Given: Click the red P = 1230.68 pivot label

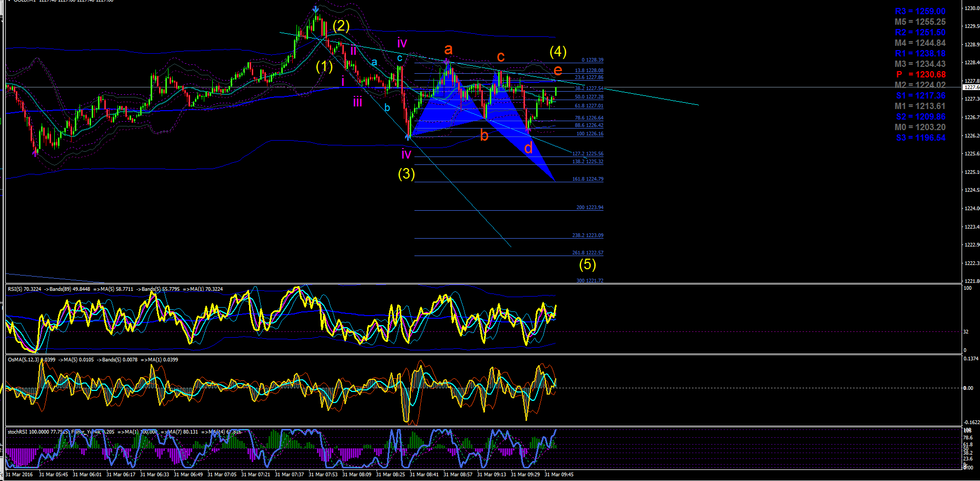Looking at the screenshot, I should (x=921, y=75).
